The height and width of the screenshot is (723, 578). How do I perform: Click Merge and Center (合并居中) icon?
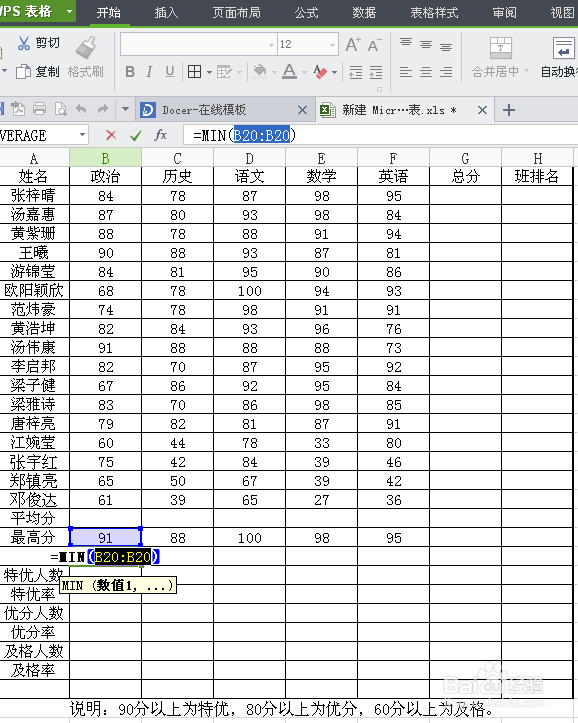[x=501, y=48]
